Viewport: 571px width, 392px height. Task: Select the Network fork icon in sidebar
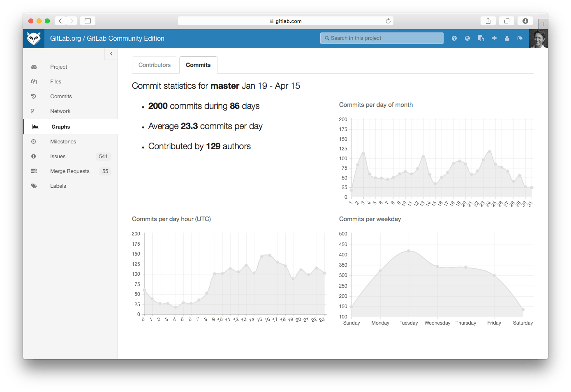34,111
